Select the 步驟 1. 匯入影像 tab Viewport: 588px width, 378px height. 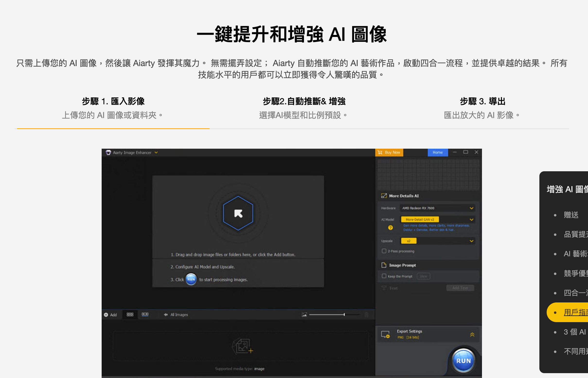coord(113,108)
